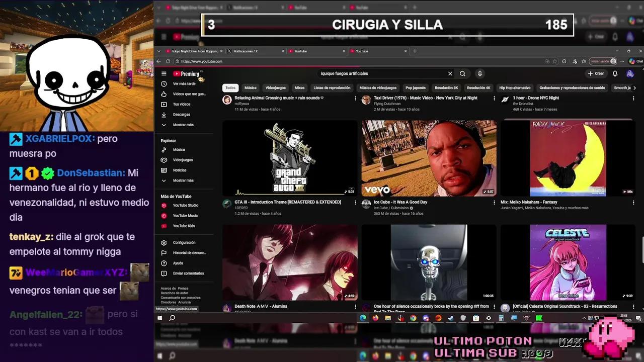Screen dimensions: 644x362
Task: Go back with the browser back arrow
Action: click(x=159, y=61)
